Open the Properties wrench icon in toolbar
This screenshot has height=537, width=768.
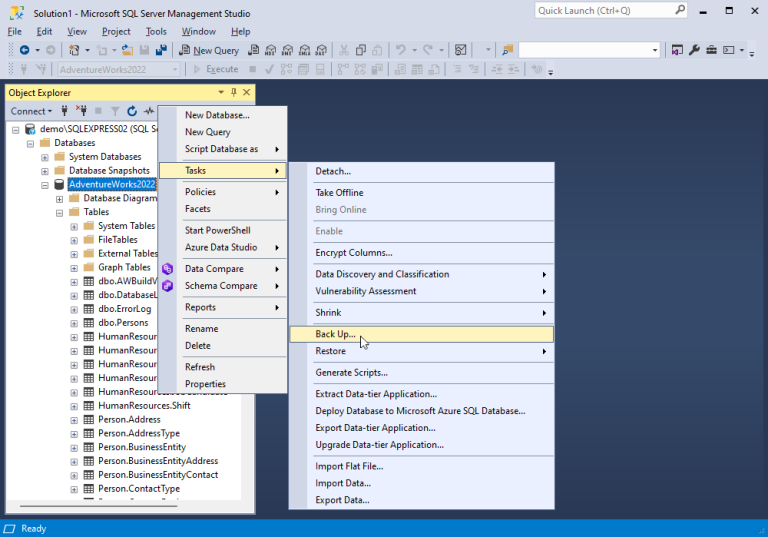(x=694, y=50)
